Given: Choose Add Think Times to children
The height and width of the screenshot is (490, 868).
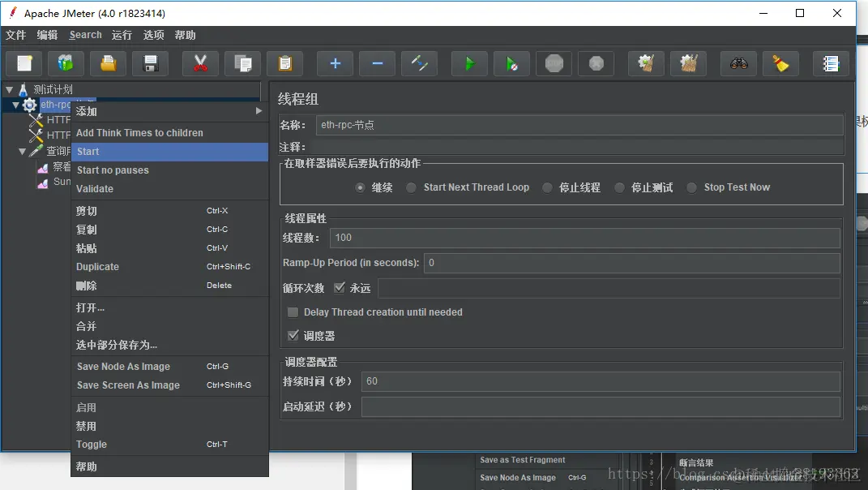Looking at the screenshot, I should point(169,132).
